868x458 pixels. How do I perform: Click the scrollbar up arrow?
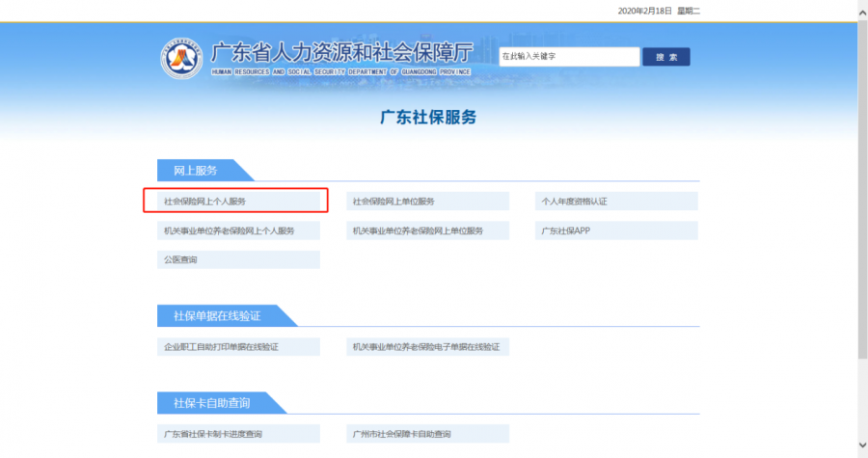coord(862,12)
